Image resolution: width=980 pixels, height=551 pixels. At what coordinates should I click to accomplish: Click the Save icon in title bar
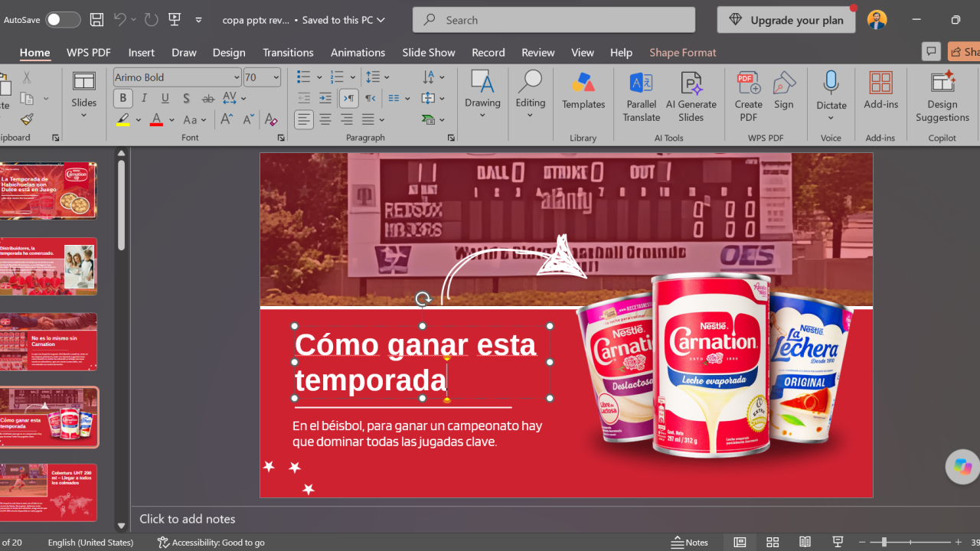pyautogui.click(x=96, y=20)
